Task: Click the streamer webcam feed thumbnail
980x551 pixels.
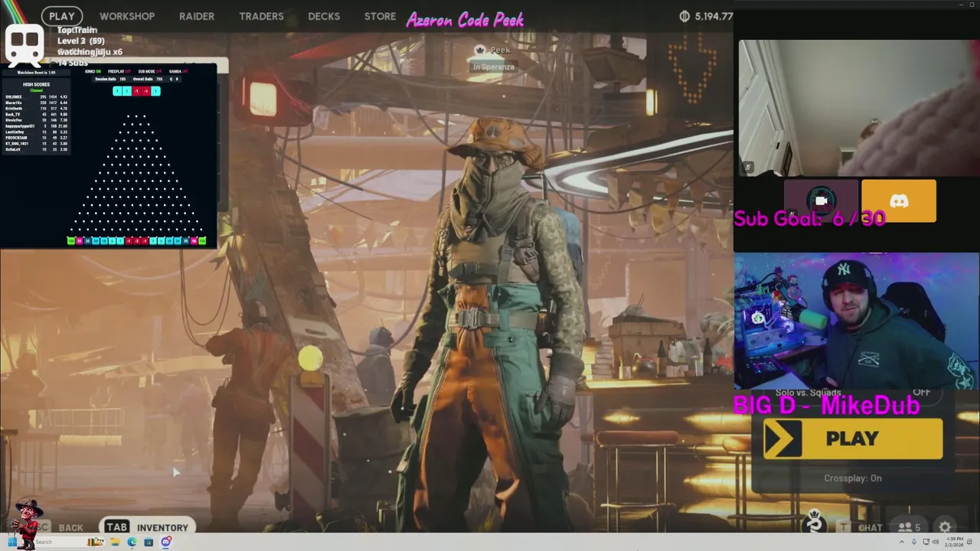Action: (x=856, y=321)
